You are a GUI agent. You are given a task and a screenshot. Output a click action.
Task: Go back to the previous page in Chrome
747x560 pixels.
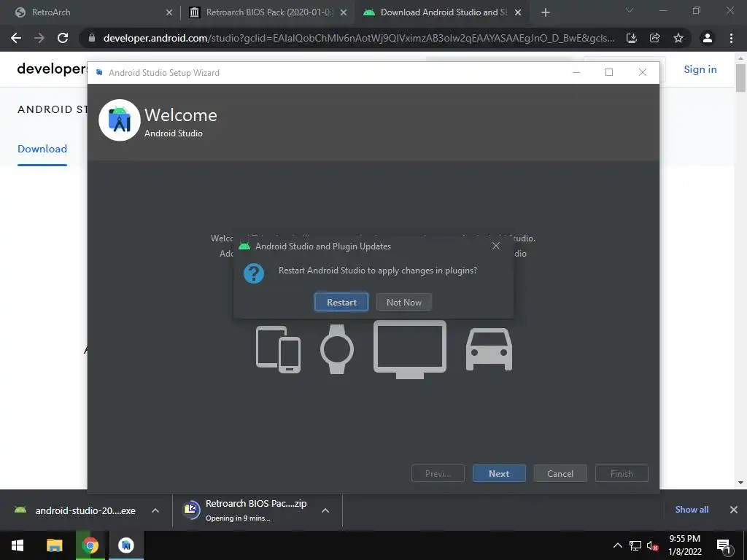click(x=16, y=38)
